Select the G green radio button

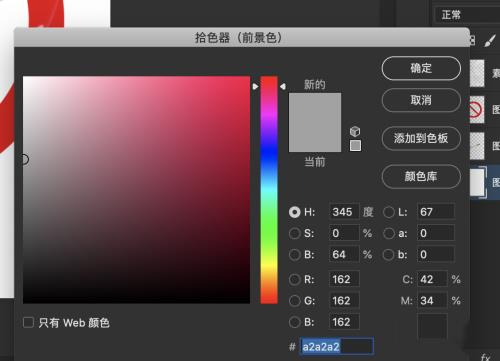coord(295,301)
